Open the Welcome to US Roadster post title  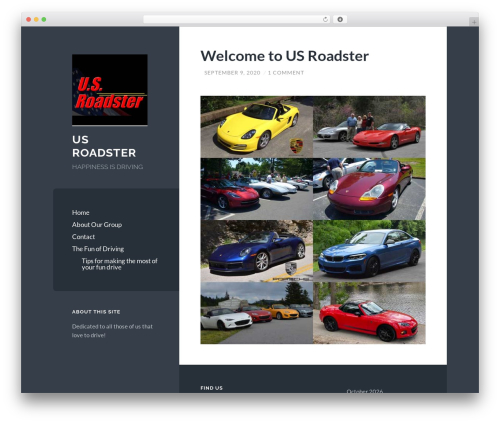click(284, 56)
